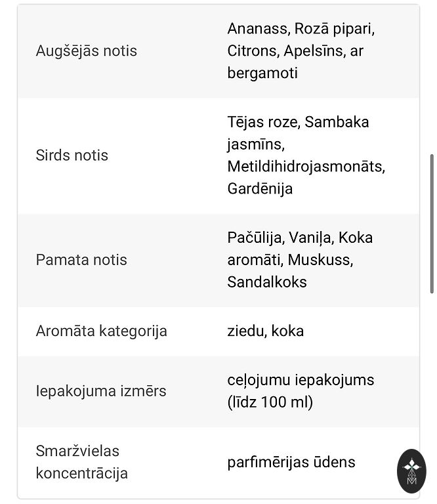
Task: Select the 'Aromāta kategorija' label
Action: (101, 331)
